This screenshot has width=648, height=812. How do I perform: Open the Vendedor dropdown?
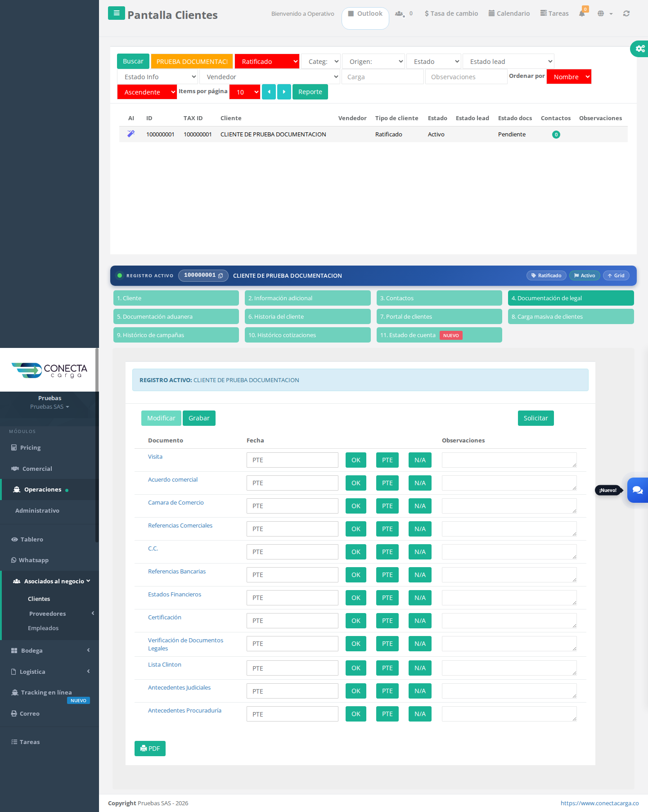(x=270, y=77)
